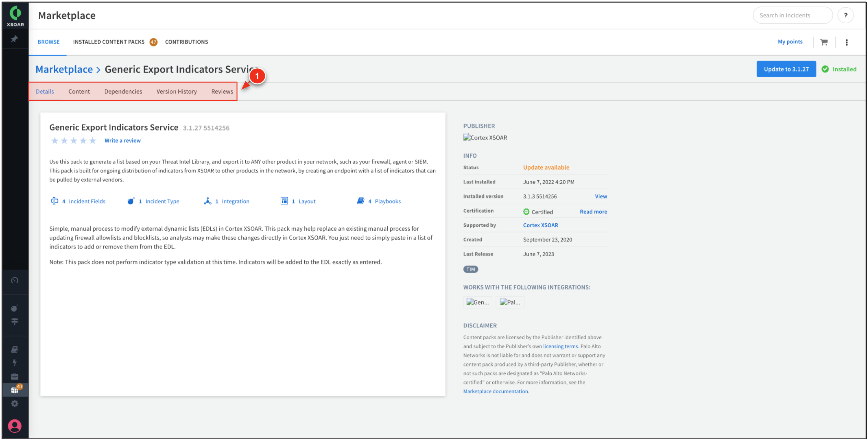Click the pin icon in sidebar
868x441 pixels.
(x=14, y=39)
